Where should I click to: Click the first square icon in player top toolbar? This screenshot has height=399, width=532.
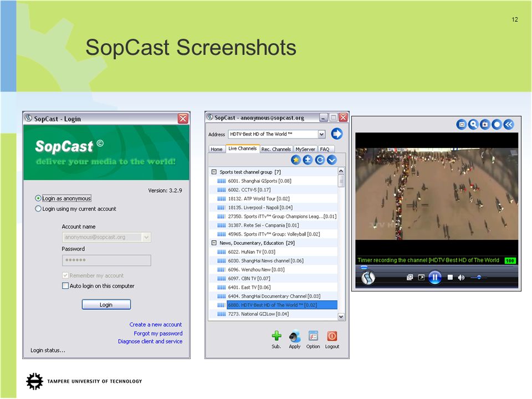pyautogui.click(x=462, y=125)
